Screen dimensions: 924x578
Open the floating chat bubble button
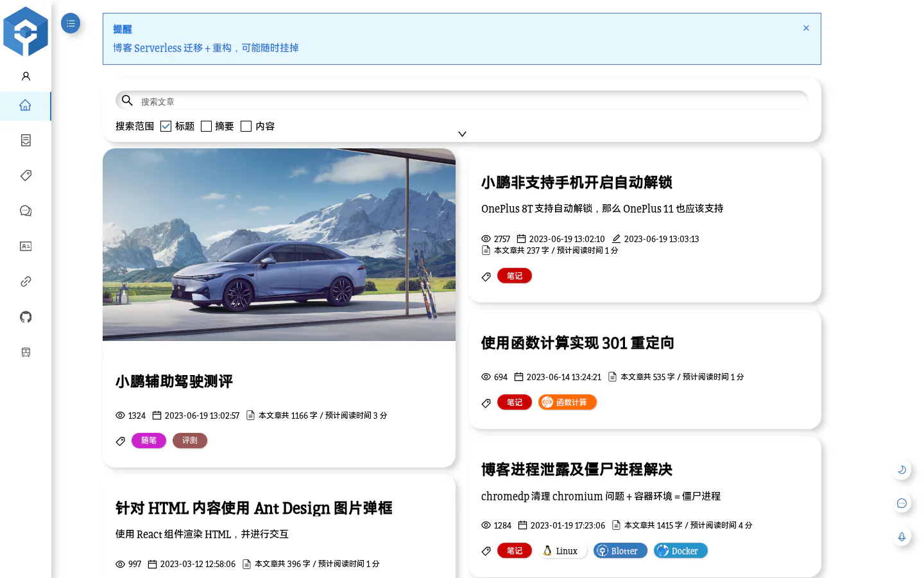point(902,503)
